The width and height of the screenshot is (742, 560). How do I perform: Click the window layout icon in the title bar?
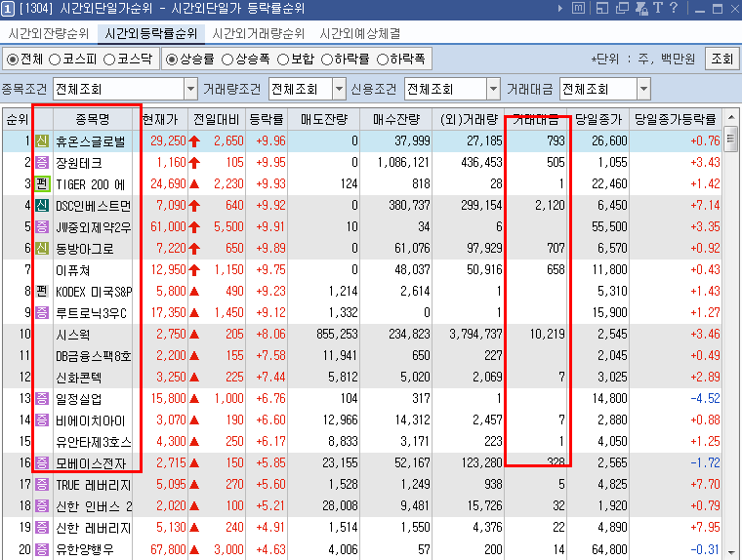coord(602,8)
